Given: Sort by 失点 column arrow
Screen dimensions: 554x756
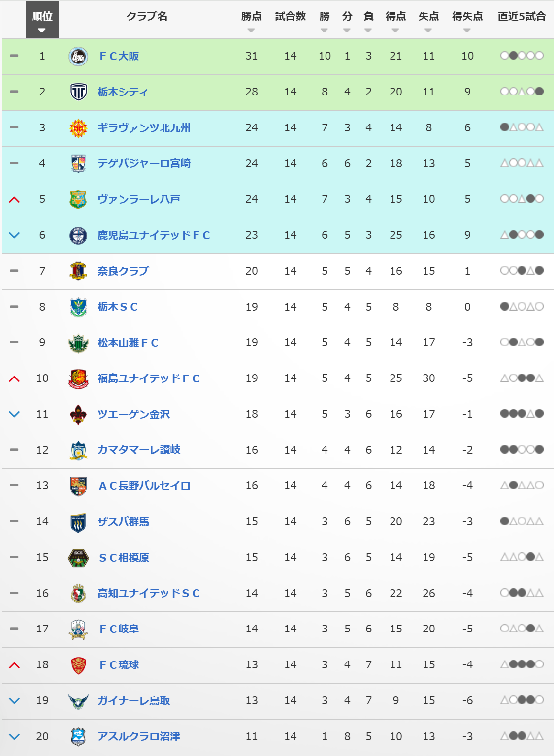Looking at the screenshot, I should tap(428, 31).
